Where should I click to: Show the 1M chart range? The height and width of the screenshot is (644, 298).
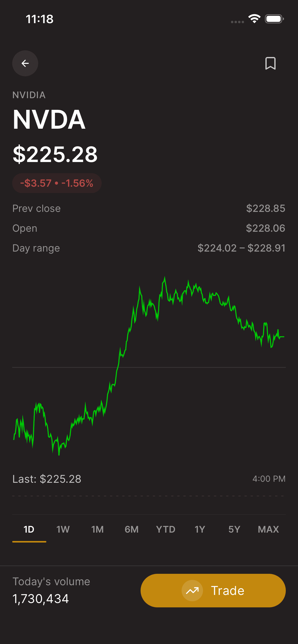pyautogui.click(x=98, y=530)
